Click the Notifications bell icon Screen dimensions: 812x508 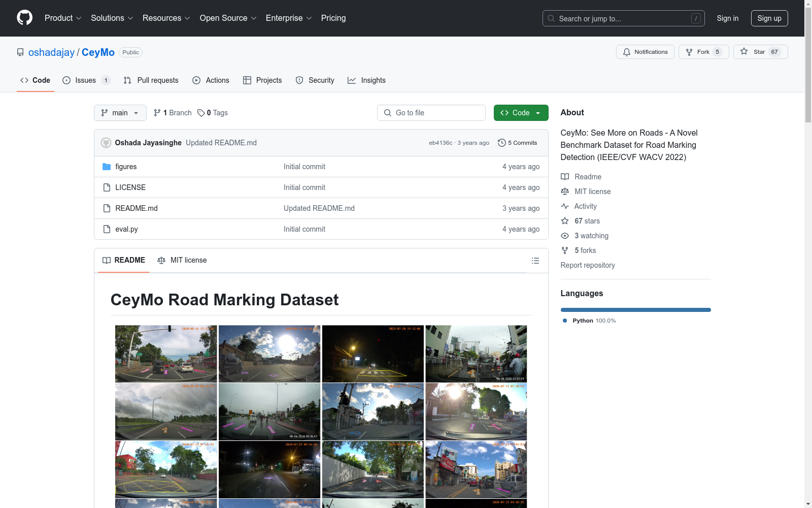[627, 52]
